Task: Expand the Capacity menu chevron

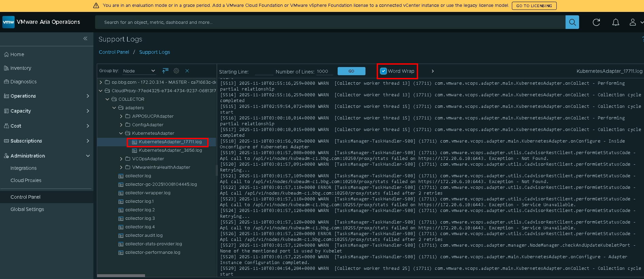Action: pyautogui.click(x=88, y=111)
